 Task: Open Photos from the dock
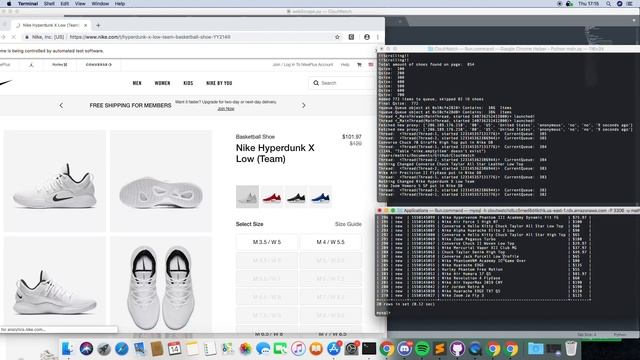click(x=245, y=349)
